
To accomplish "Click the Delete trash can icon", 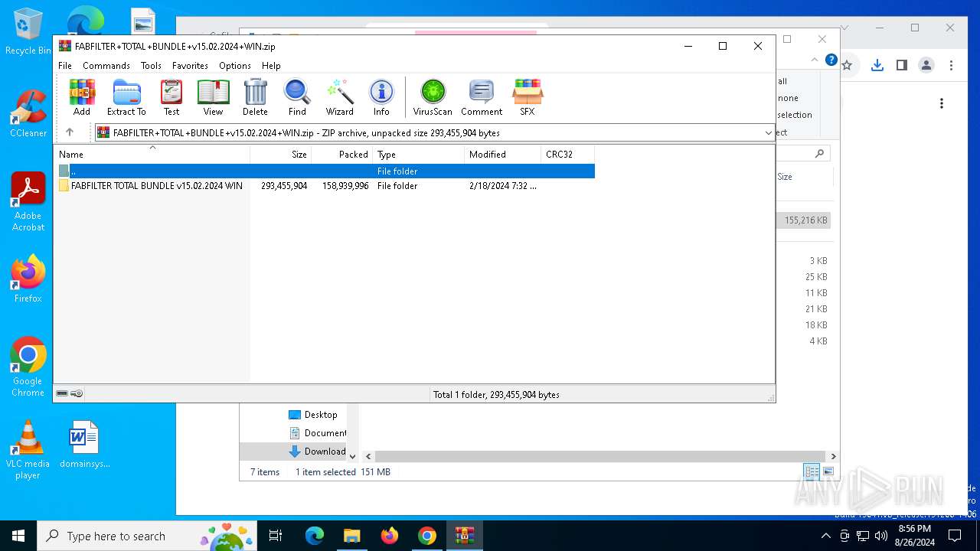I will coord(255,97).
